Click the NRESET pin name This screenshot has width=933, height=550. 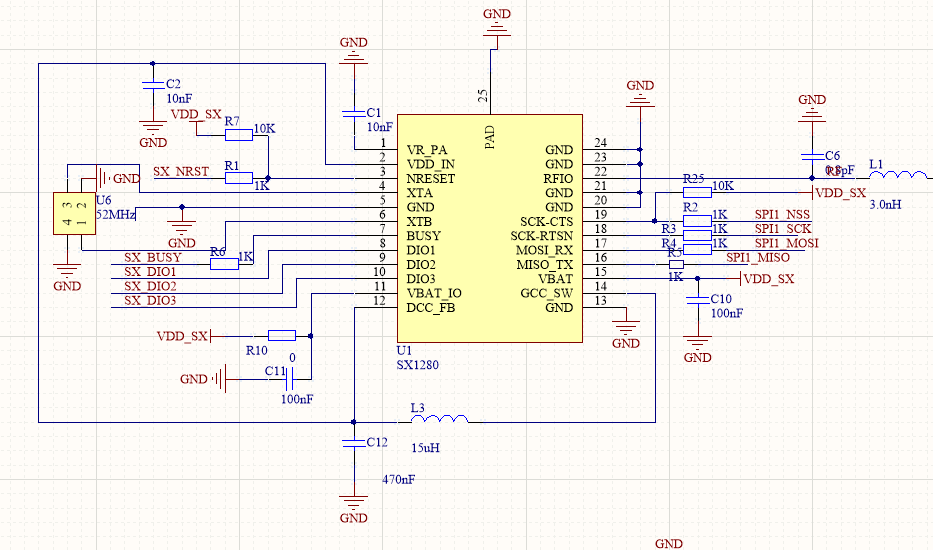point(431,179)
